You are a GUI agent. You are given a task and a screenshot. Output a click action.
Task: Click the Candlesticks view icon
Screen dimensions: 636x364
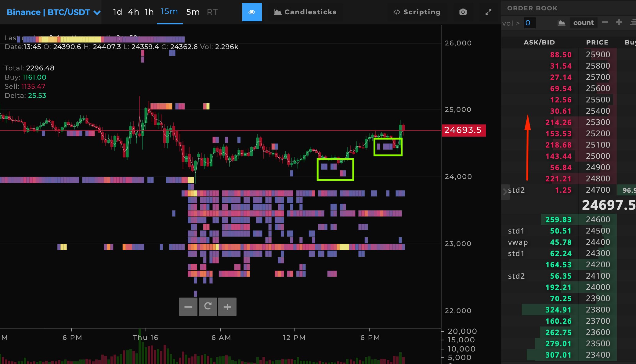tap(277, 12)
